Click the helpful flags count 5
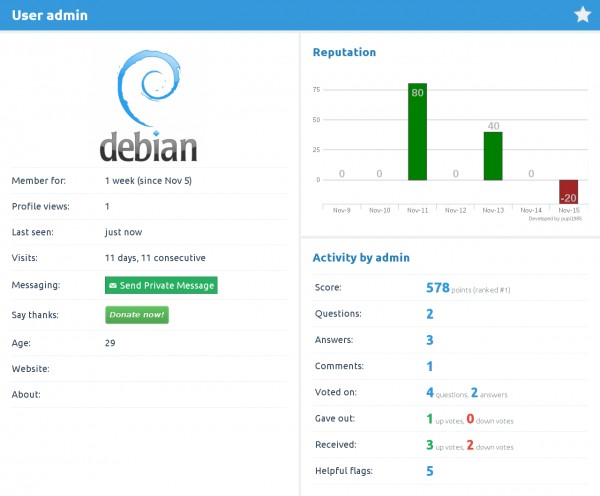This screenshot has width=600, height=496. tap(430, 471)
